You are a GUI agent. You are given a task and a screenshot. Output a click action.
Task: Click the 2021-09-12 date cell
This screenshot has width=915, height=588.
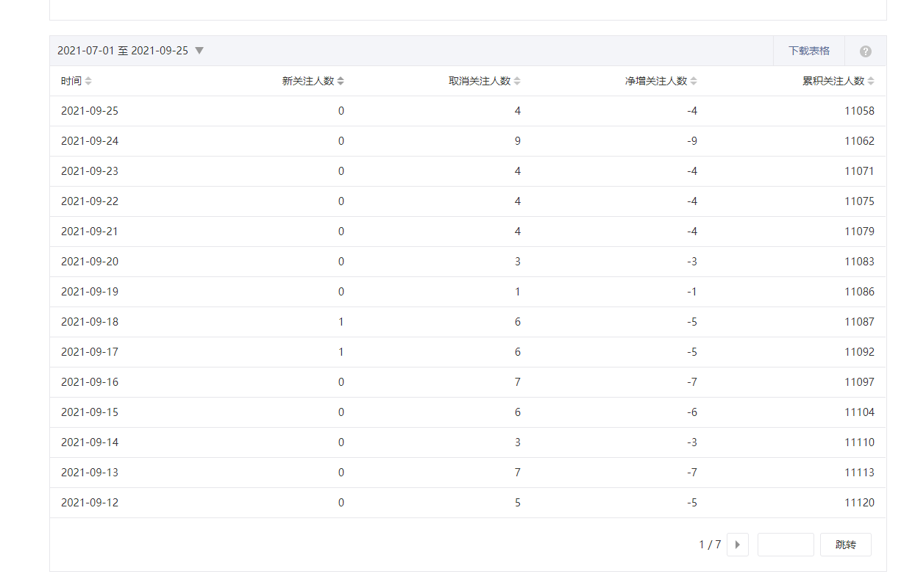point(90,503)
